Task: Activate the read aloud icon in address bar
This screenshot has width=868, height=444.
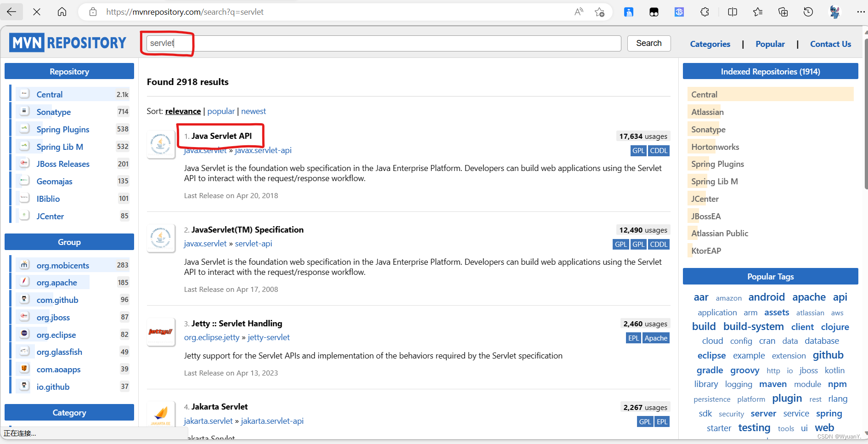Action: 579,12
